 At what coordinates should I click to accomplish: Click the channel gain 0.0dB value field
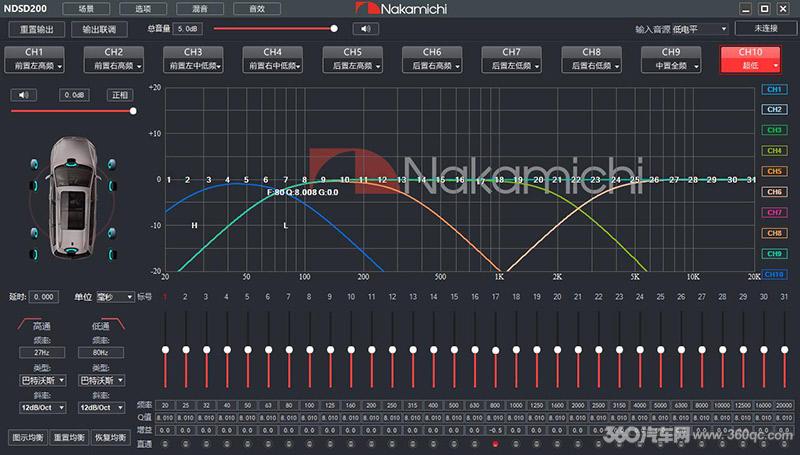(74, 95)
